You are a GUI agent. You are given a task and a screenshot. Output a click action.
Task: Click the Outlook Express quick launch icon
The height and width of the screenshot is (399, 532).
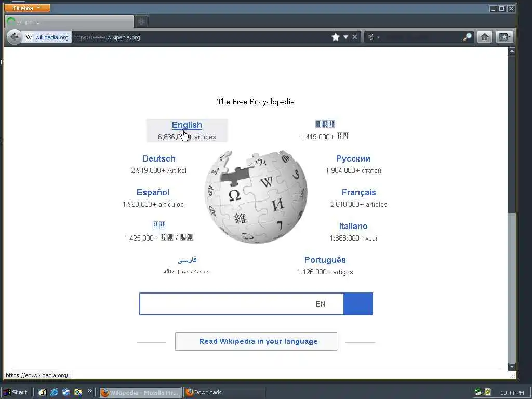click(66, 392)
